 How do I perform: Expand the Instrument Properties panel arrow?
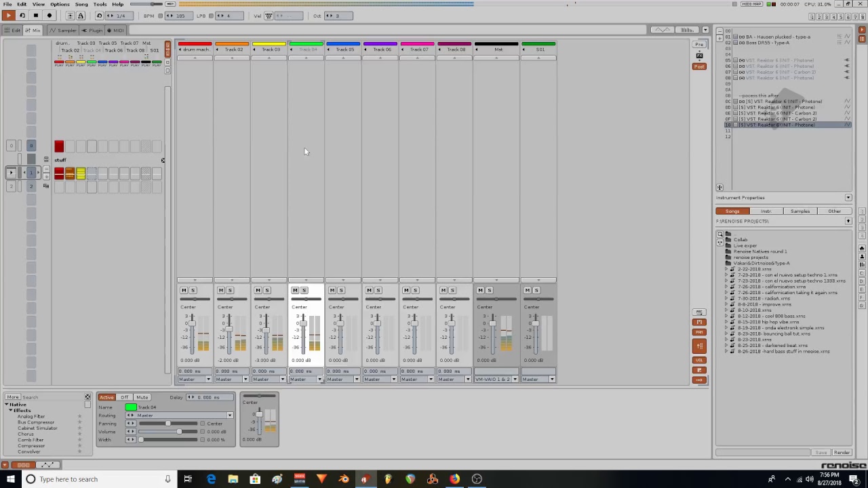point(848,198)
